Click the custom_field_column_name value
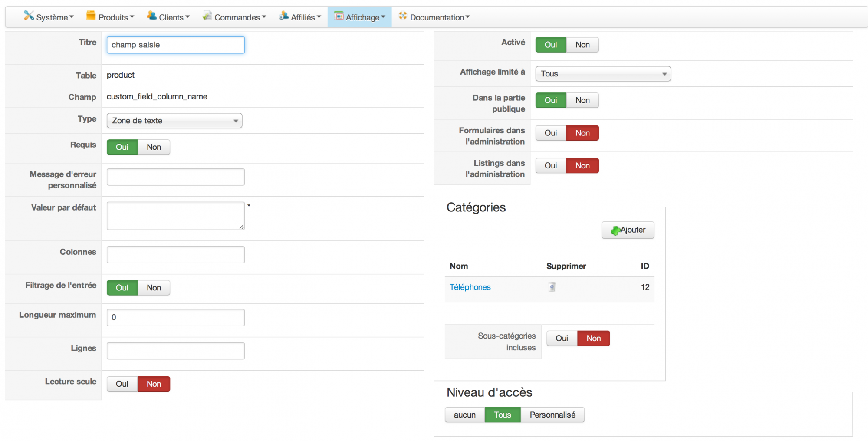Viewport: 868px width, 441px height. (157, 97)
